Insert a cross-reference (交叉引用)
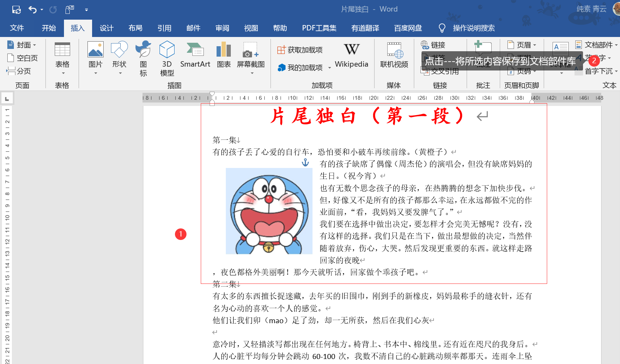Image resolution: width=620 pixels, height=364 pixels. [440, 71]
